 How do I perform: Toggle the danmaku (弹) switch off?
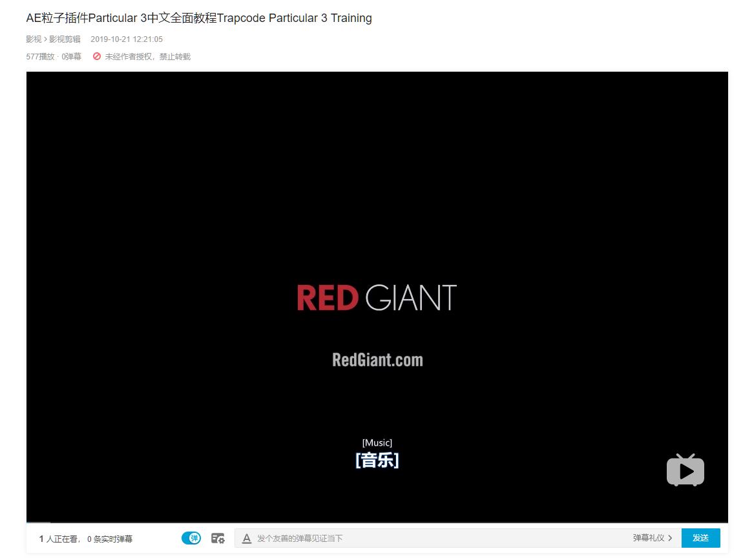(x=191, y=538)
